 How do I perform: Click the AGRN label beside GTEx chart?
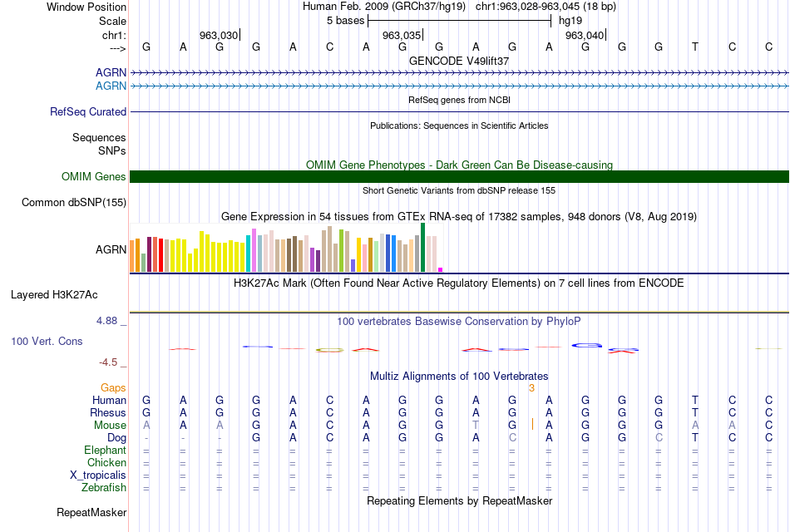pos(111,250)
